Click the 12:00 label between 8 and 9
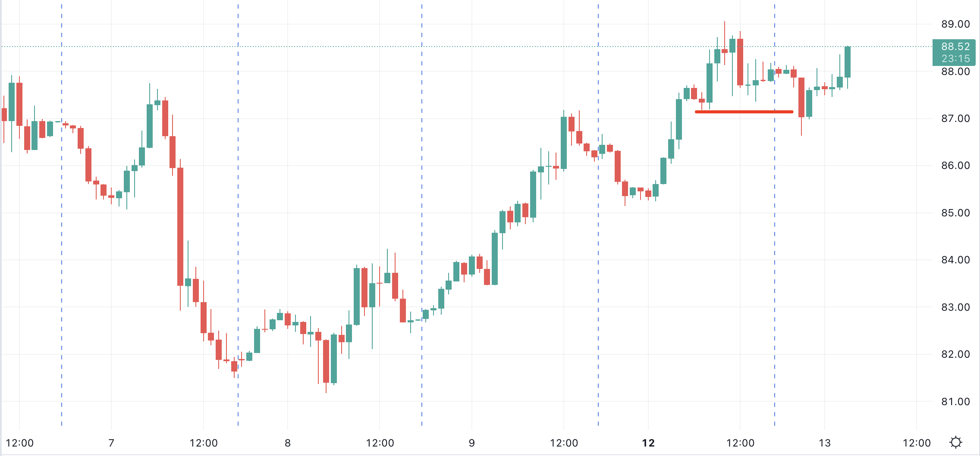Image resolution: width=980 pixels, height=456 pixels. pyautogui.click(x=380, y=443)
